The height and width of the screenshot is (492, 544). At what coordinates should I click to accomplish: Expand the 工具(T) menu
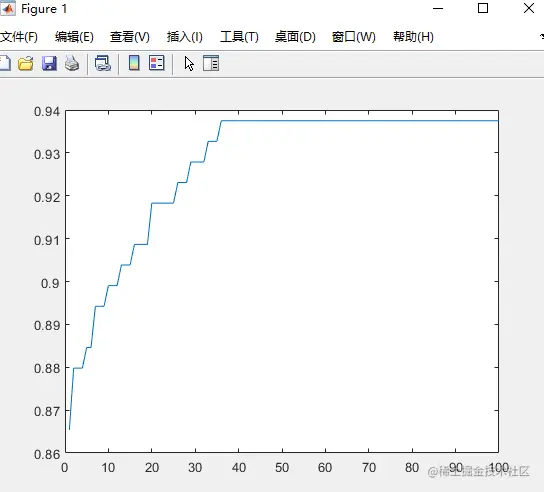pos(239,37)
